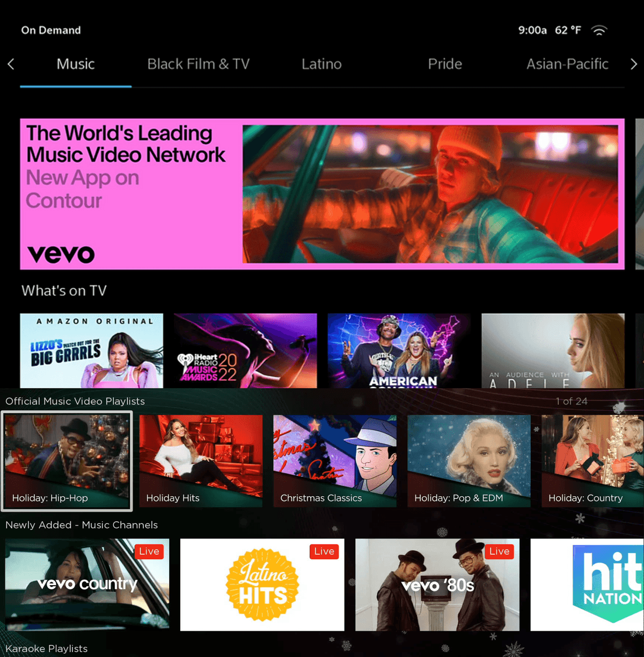
Task: Switch to the Black Film & TV tab
Action: [x=199, y=64]
